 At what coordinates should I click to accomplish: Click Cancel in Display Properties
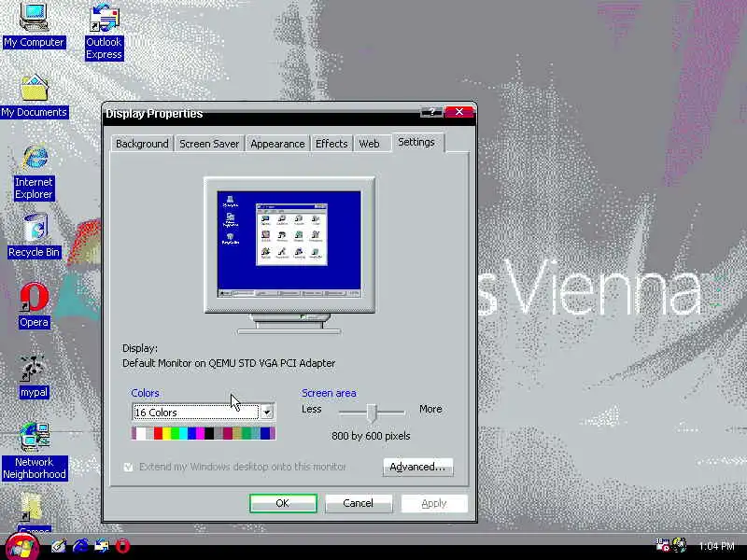click(x=359, y=503)
